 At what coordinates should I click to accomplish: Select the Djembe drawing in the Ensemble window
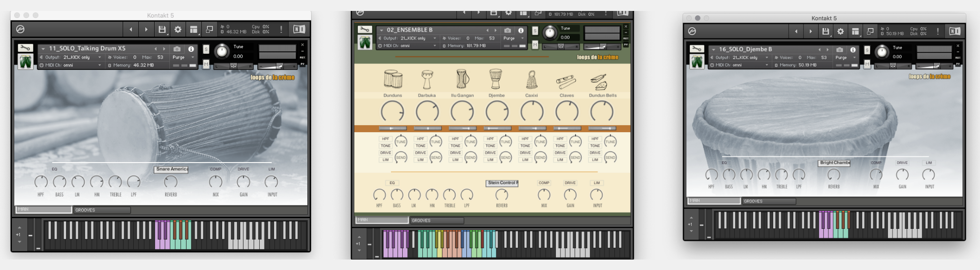click(496, 79)
